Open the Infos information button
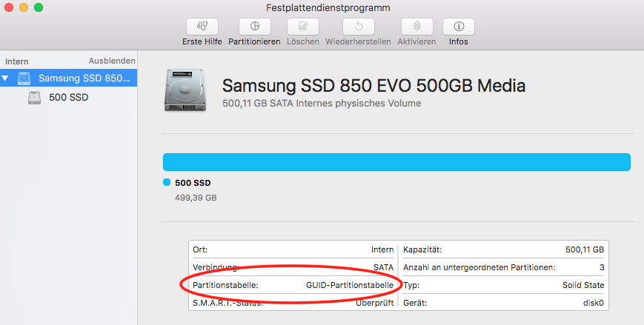The width and height of the screenshot is (644, 325). click(x=459, y=27)
